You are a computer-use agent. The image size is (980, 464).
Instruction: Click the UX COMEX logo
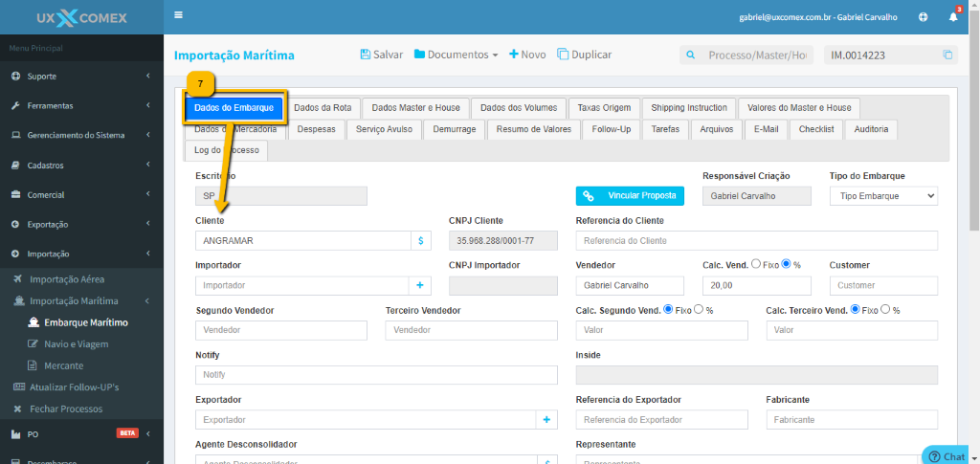pos(82,17)
